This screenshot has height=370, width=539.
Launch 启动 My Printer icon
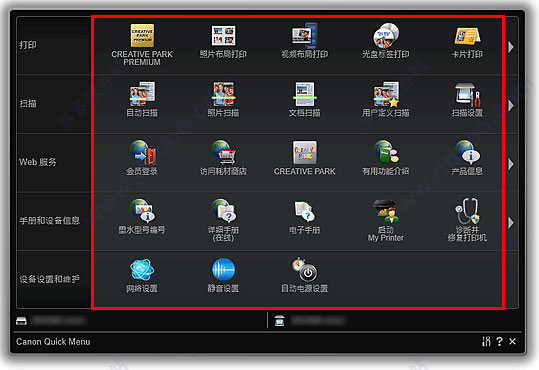[386, 211]
